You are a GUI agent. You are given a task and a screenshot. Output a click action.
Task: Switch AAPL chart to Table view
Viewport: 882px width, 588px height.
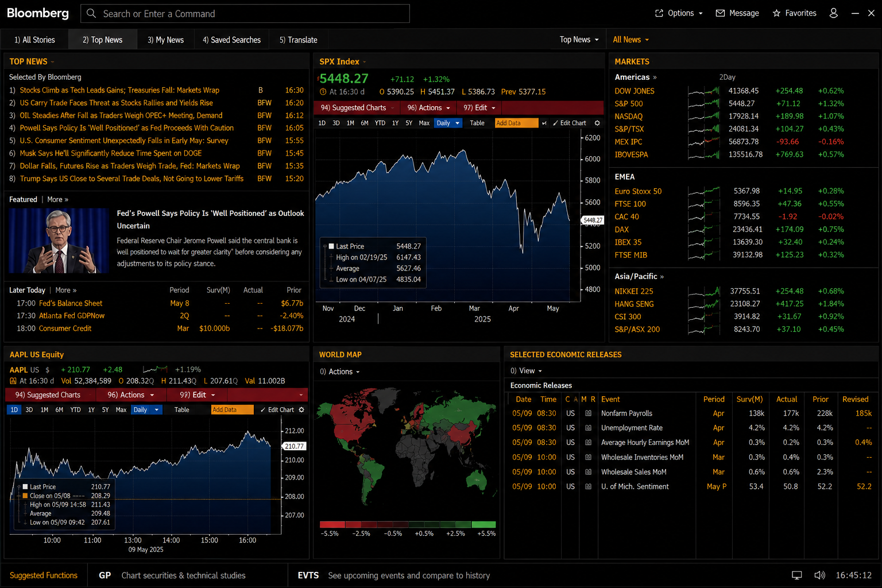[x=182, y=409]
